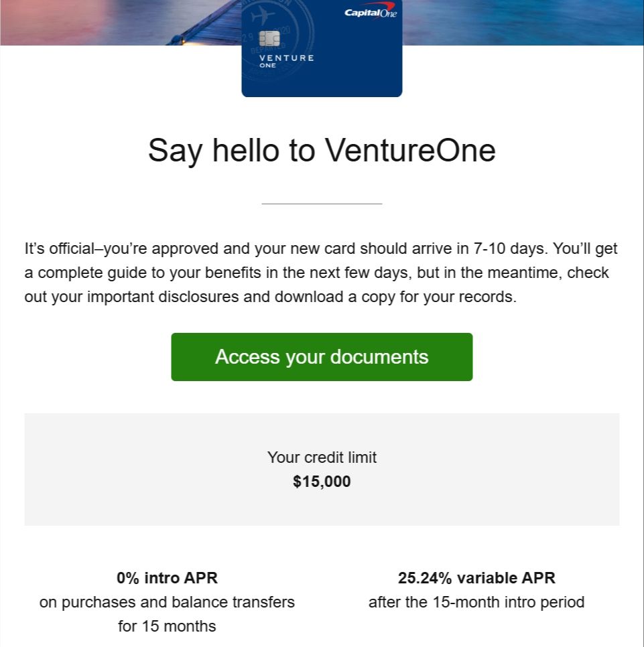
Task: Click the Your credit limit label
Action: pos(322,457)
